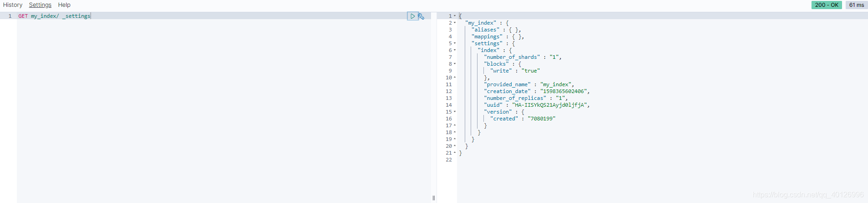Click the fold arrow at line 19
Viewport: 868px width, 203px height.
coord(455,139)
